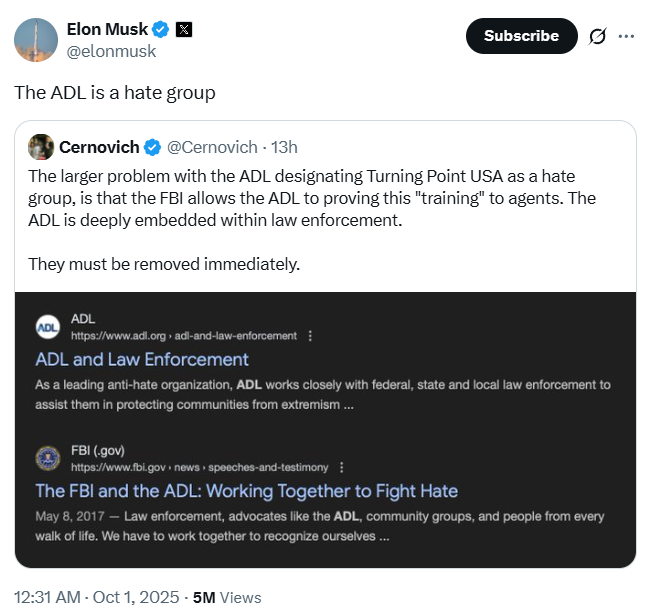Click the FBI seal icon in search result
645x616 pixels.
coord(48,459)
